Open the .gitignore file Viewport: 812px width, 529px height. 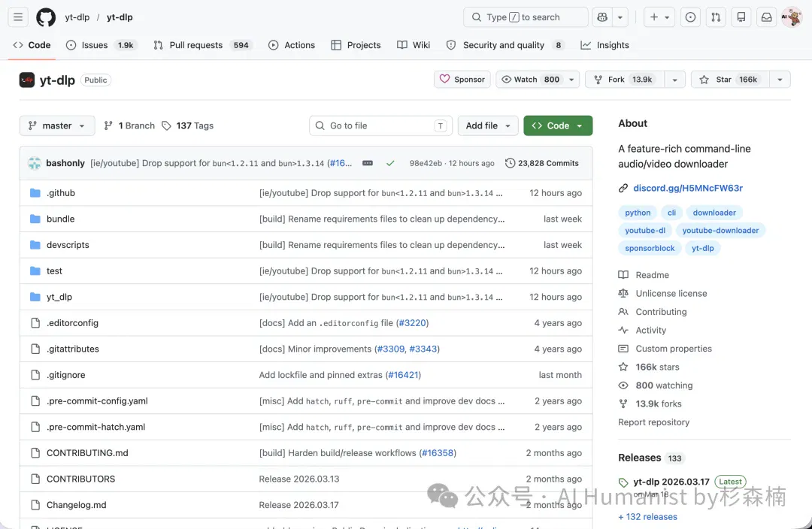point(65,375)
